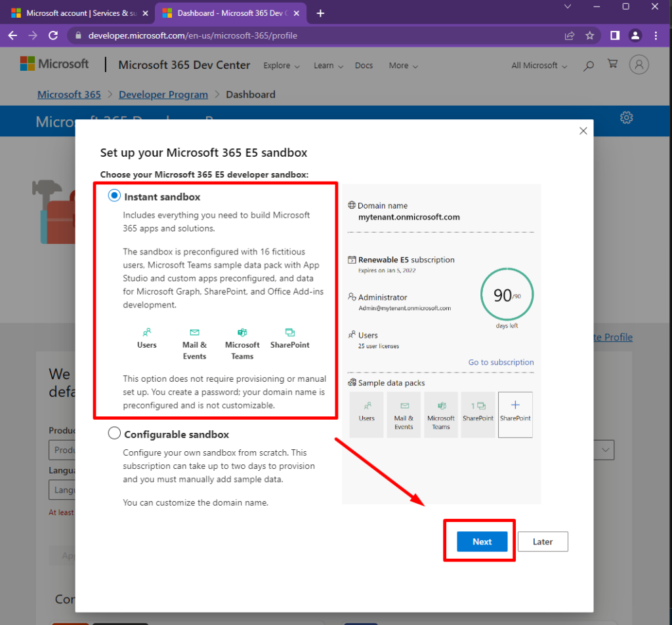Select the Instant sandbox radio option
This screenshot has height=625, width=672.
point(114,196)
